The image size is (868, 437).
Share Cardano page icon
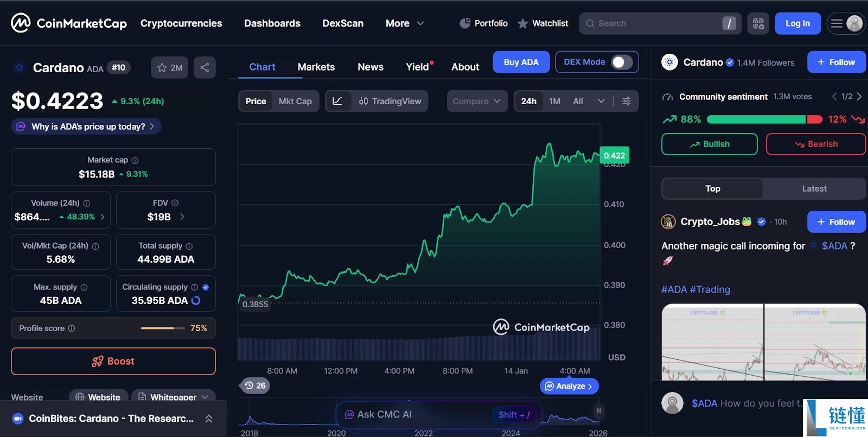point(205,68)
